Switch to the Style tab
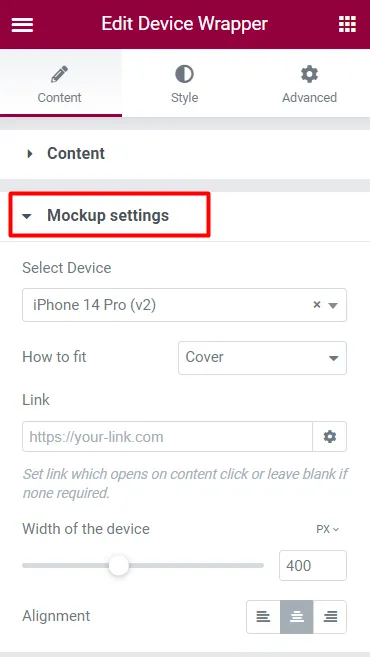370x657 pixels. point(184,84)
